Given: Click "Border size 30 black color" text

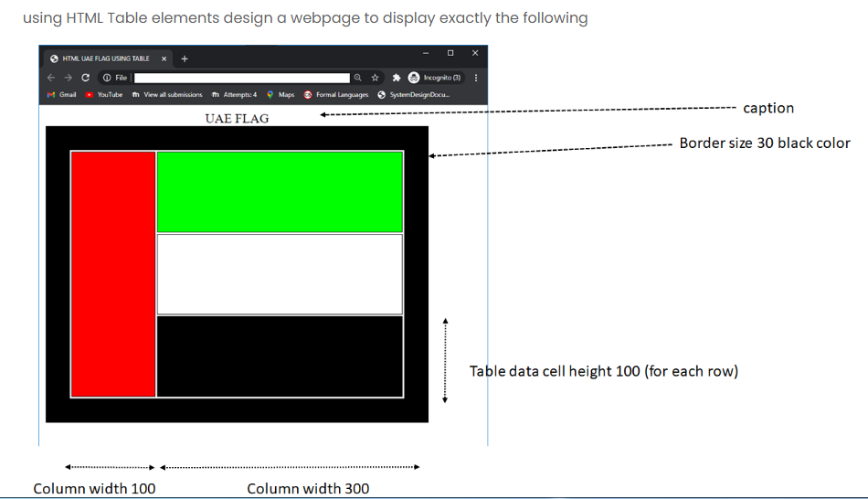Looking at the screenshot, I should [x=765, y=143].
